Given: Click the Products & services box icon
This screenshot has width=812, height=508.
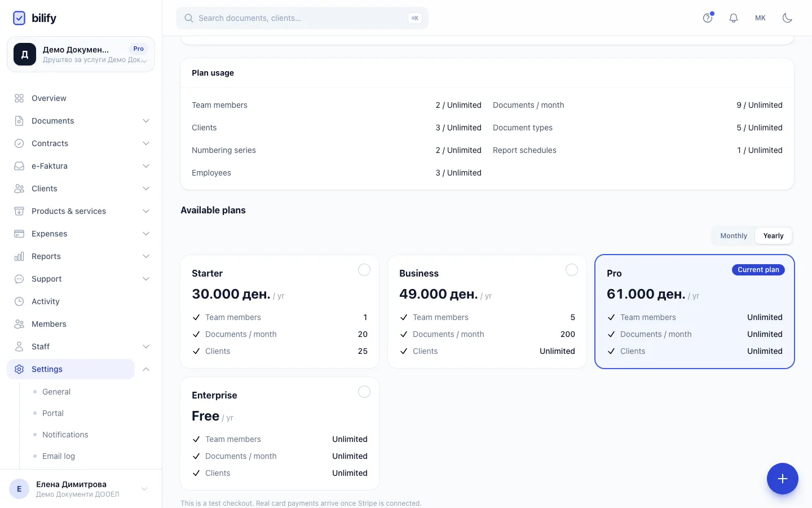Looking at the screenshot, I should coord(19,211).
